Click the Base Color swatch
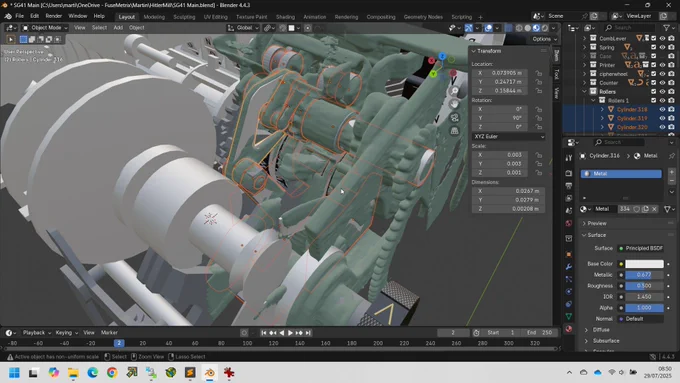680x383 pixels. (644, 264)
